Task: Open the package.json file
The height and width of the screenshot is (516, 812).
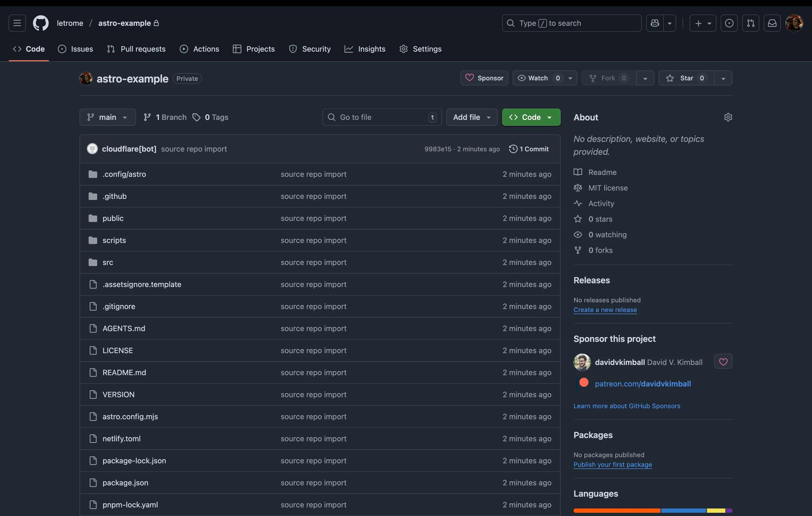Action: [x=125, y=483]
